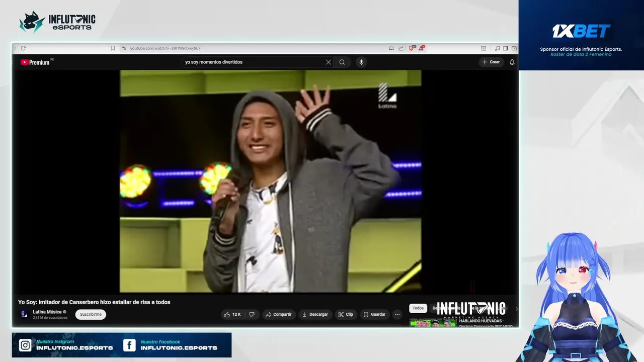Click the Facebook logo in the overlay banner
The width and height of the screenshot is (644, 362).
(x=129, y=345)
